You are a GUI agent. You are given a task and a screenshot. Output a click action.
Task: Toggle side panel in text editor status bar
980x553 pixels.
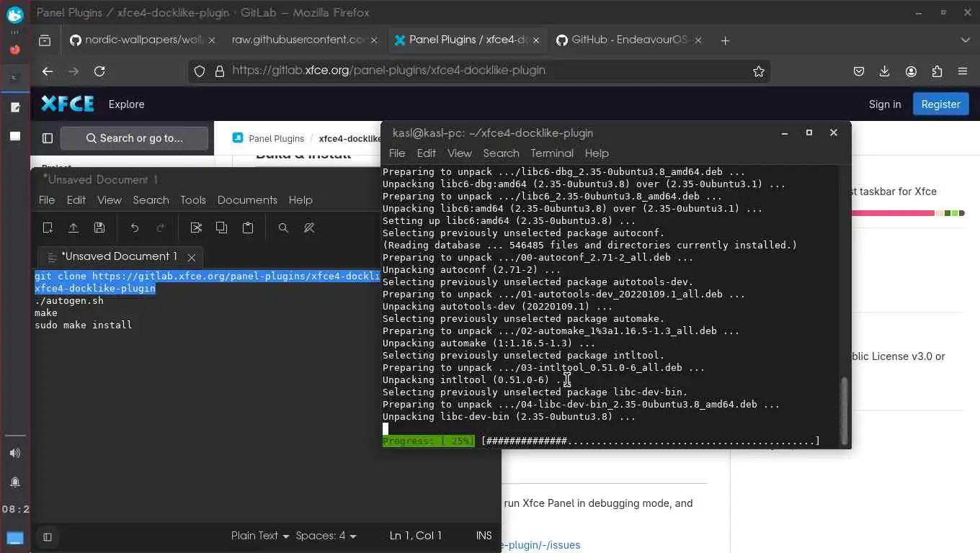point(48,536)
